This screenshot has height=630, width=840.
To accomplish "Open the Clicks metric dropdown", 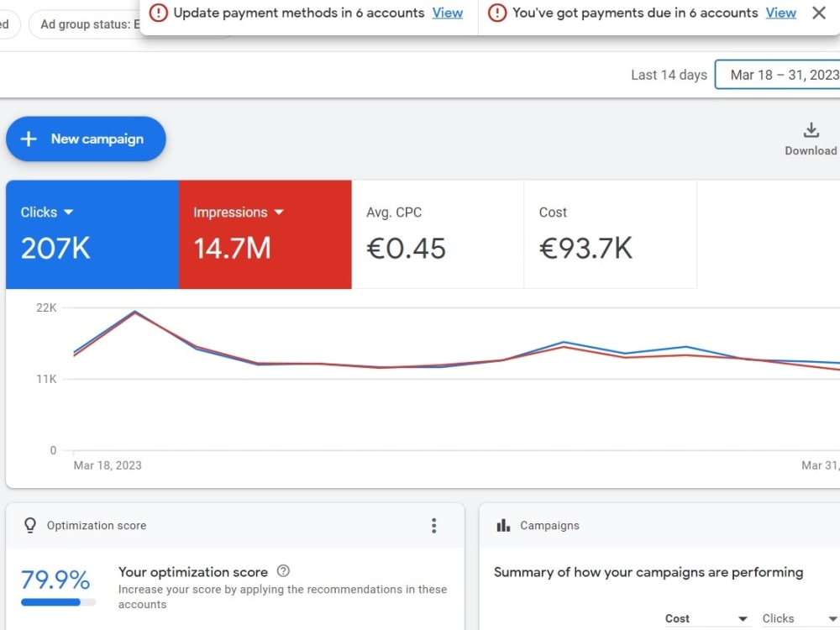I will [x=69, y=213].
